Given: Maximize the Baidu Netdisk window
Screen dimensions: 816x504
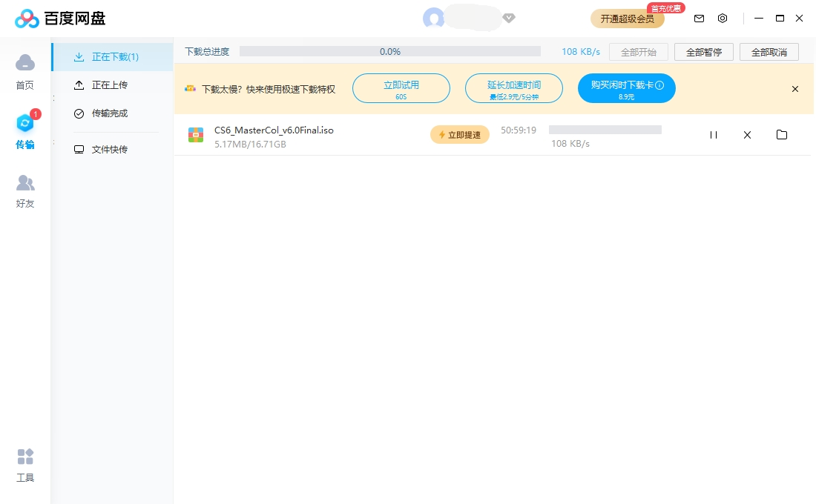Looking at the screenshot, I should pyautogui.click(x=780, y=19).
